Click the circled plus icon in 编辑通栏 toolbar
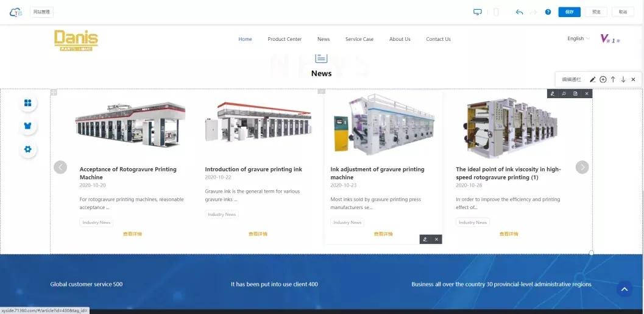 pyautogui.click(x=603, y=79)
